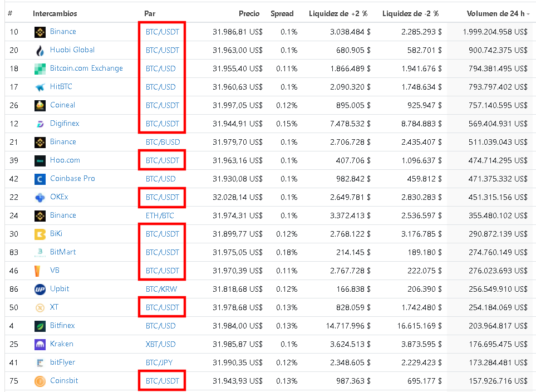
Task: Open the OKEx exchange link
Action: [x=59, y=197]
